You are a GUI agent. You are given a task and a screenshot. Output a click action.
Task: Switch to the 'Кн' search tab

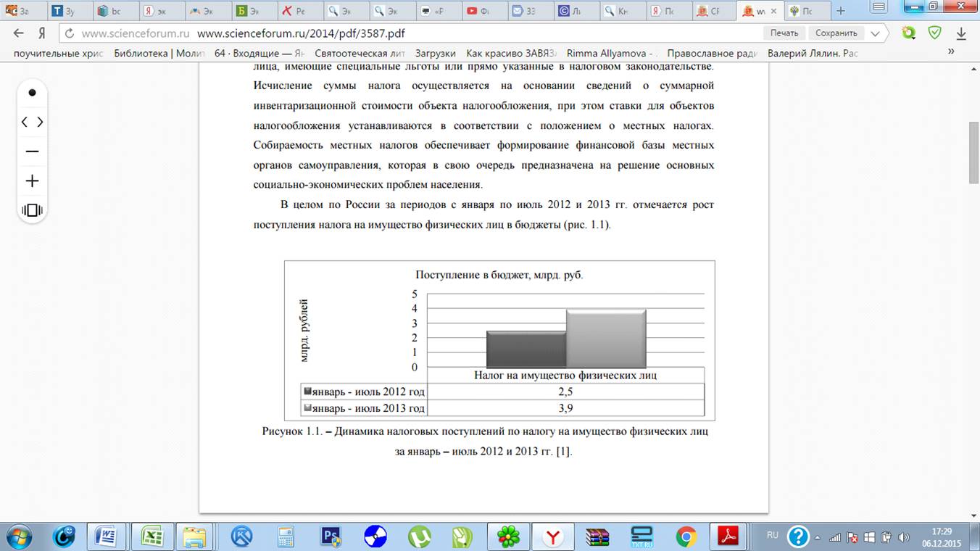pos(620,11)
